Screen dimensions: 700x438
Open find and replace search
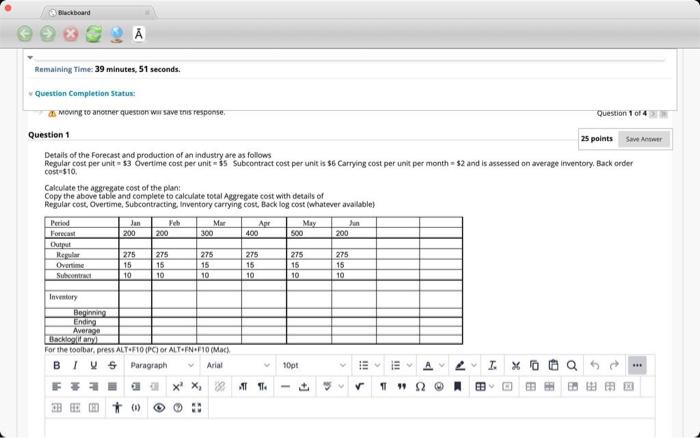point(572,365)
